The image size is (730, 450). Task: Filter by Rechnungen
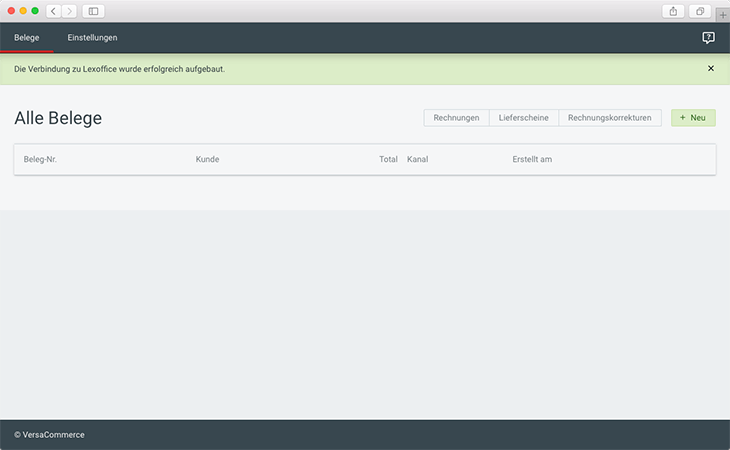tap(456, 118)
